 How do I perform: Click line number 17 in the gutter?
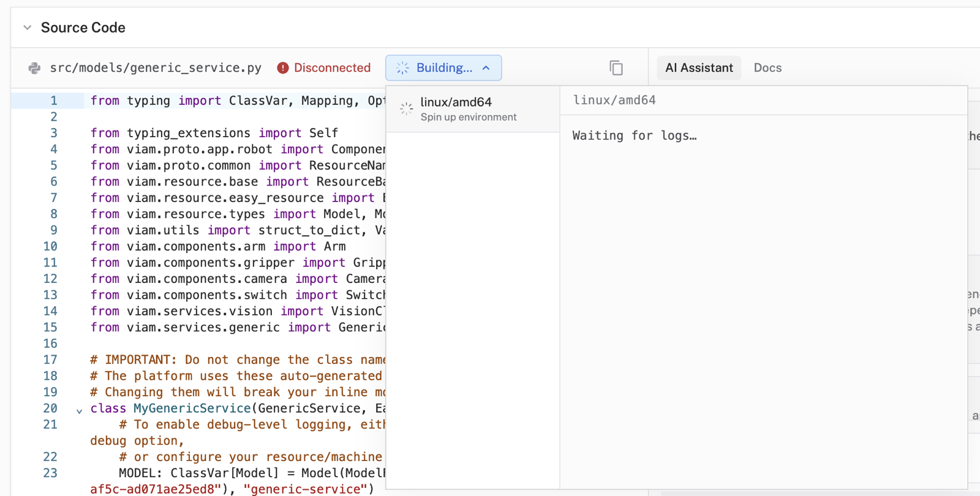tap(50, 359)
